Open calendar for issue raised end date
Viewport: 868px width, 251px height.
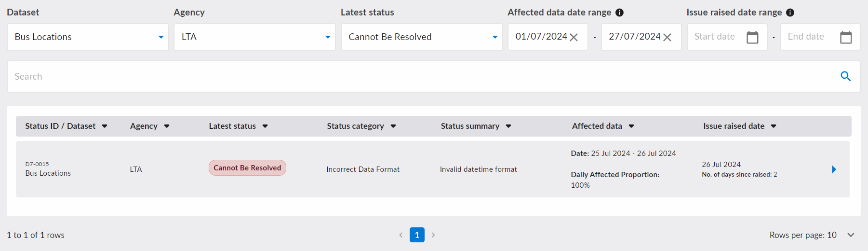(x=846, y=37)
